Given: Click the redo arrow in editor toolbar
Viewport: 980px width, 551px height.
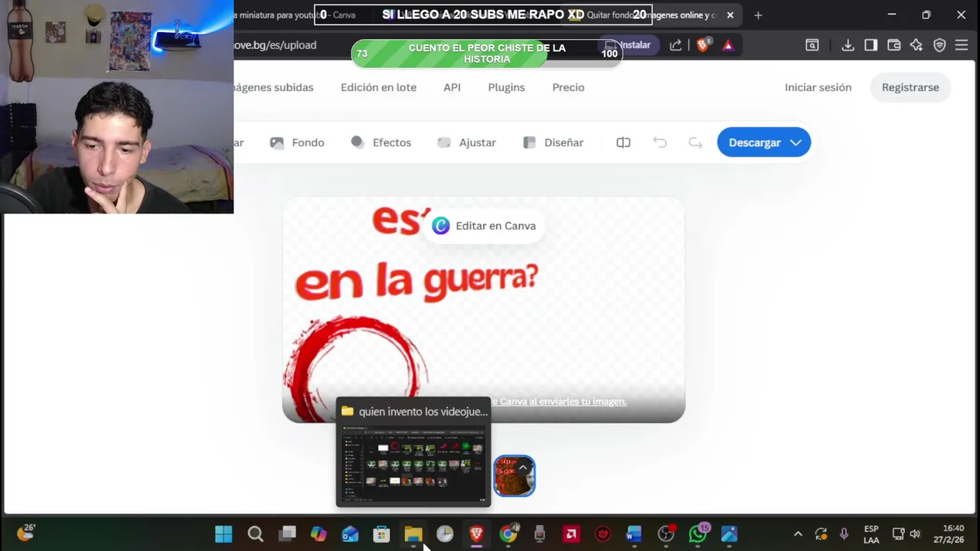Looking at the screenshot, I should pos(695,142).
